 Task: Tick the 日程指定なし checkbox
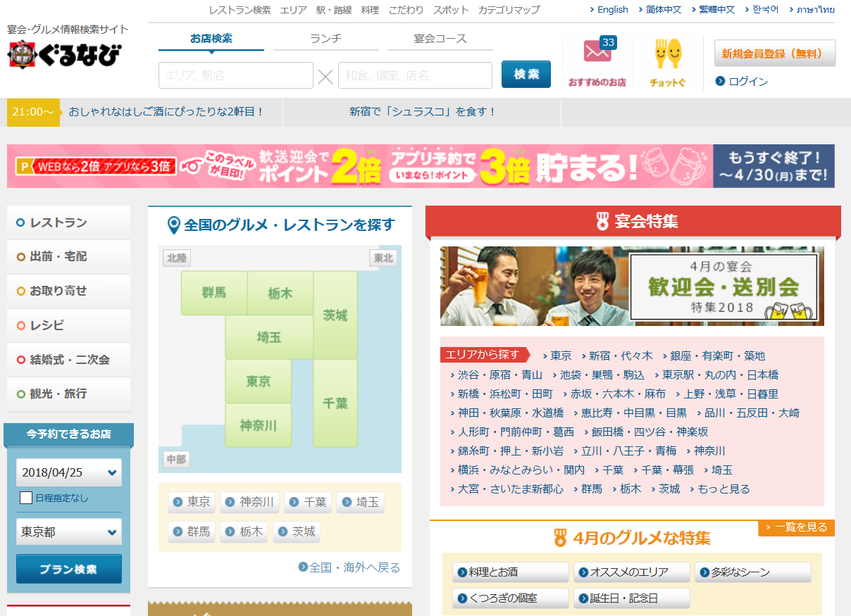[x=26, y=498]
